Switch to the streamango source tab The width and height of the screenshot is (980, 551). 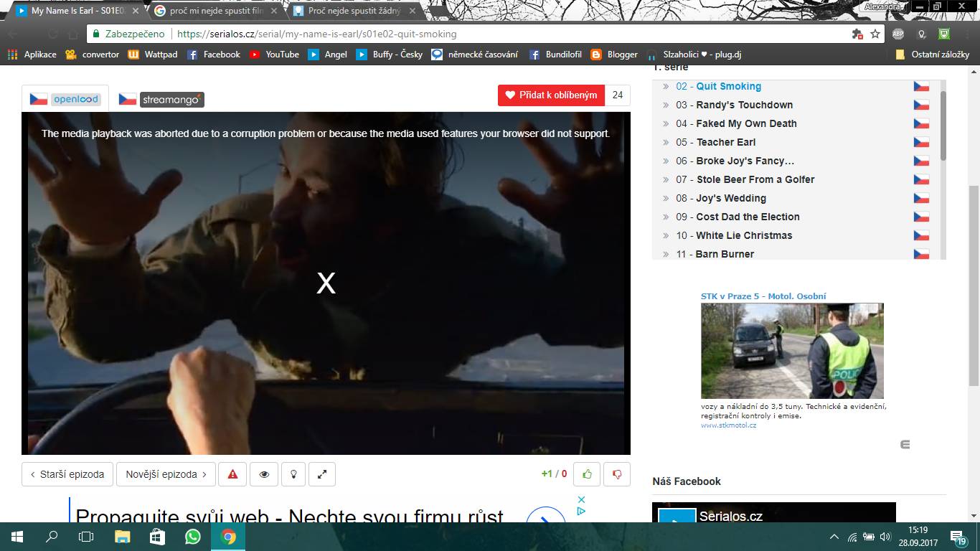(161, 100)
